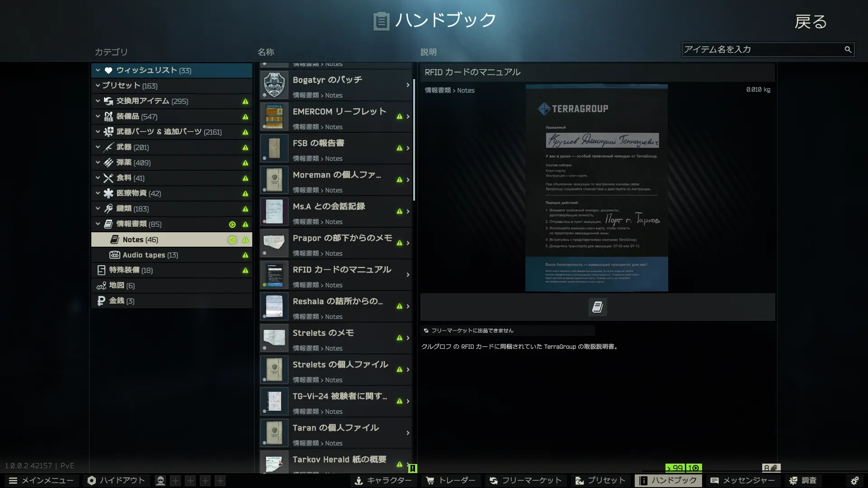Expand the プリセット category chevron
868x488 pixels.
click(x=98, y=85)
